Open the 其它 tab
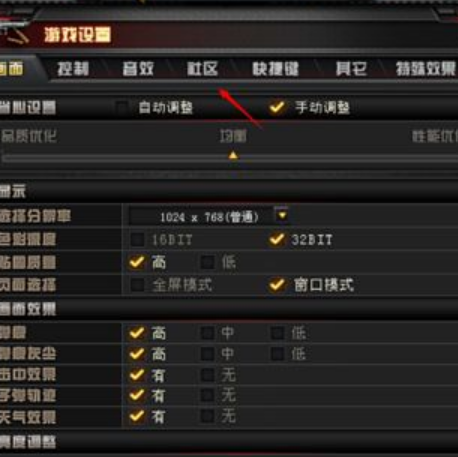Image resolution: width=458 pixels, height=457 pixels. coord(351,69)
